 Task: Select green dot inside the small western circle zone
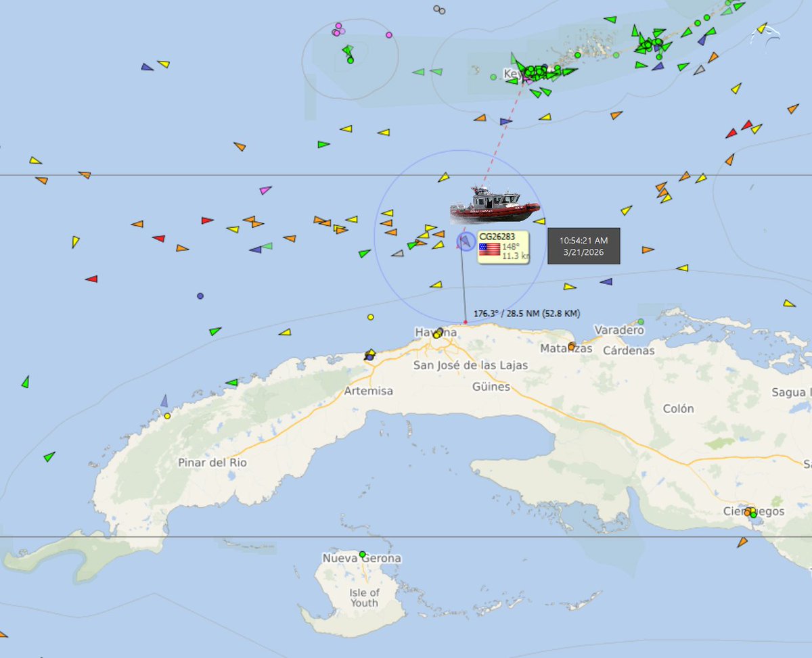[x=350, y=60]
